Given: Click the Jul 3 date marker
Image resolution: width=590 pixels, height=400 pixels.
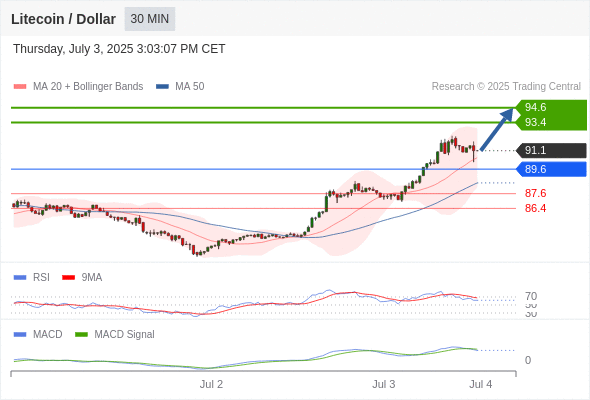Looking at the screenshot, I should (x=384, y=385).
